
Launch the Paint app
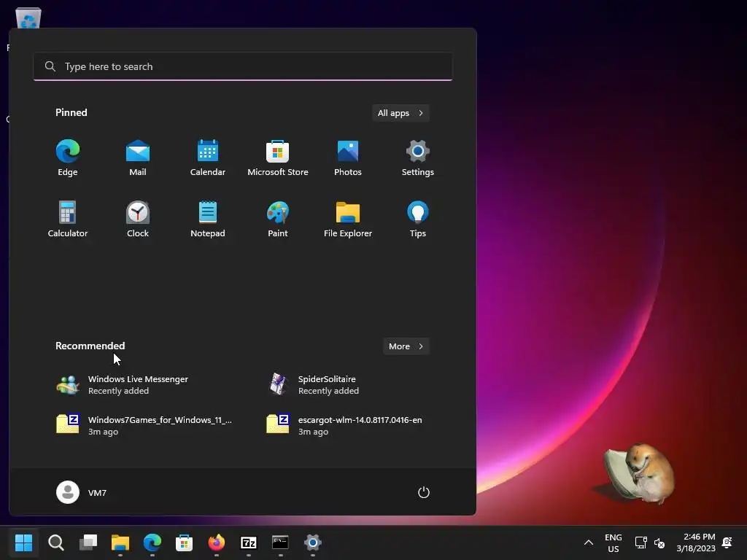point(278,219)
